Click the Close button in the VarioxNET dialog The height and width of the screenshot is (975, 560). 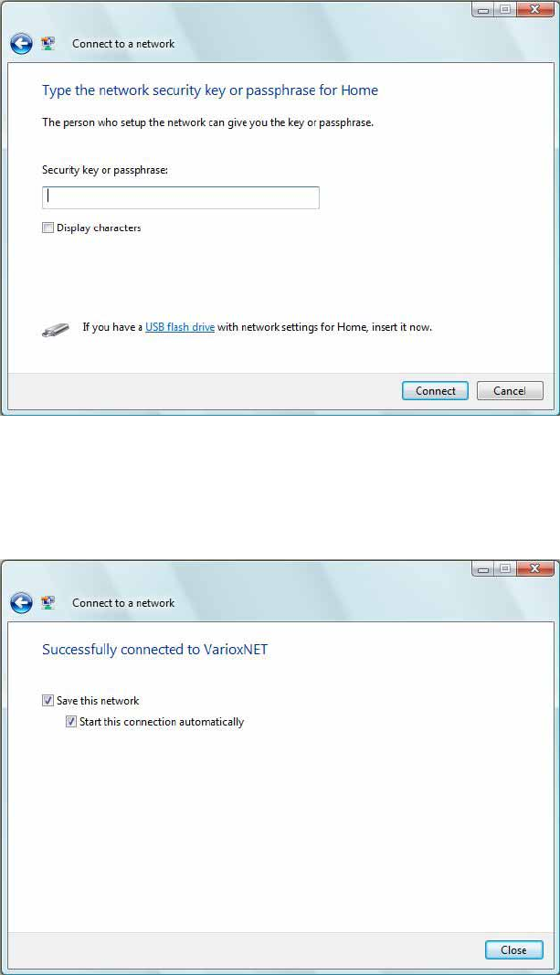[x=514, y=949]
